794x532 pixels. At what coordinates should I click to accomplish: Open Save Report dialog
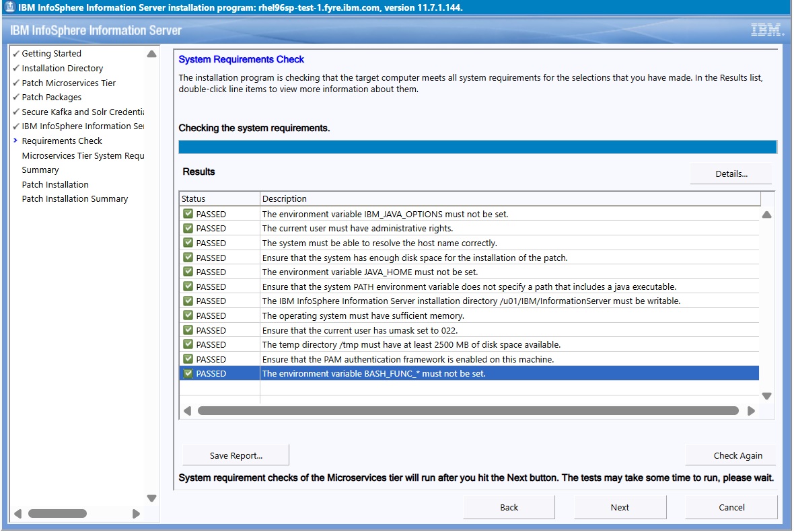(236, 455)
